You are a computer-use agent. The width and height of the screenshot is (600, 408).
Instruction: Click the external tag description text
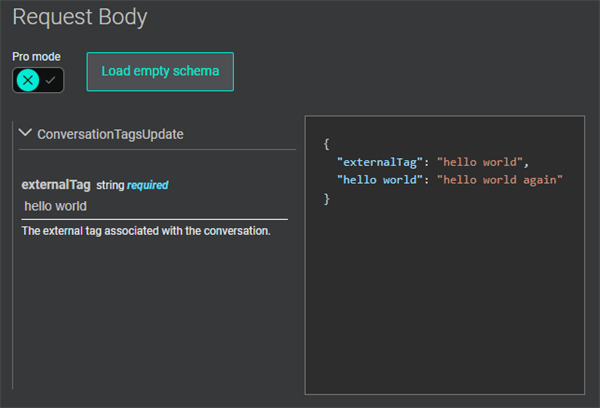click(x=146, y=231)
